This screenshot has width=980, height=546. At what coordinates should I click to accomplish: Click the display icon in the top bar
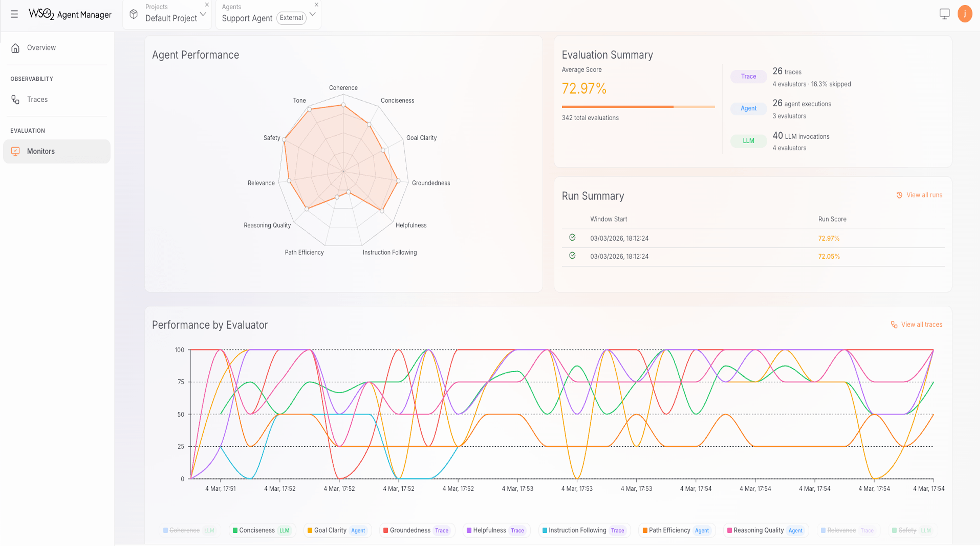(x=945, y=14)
